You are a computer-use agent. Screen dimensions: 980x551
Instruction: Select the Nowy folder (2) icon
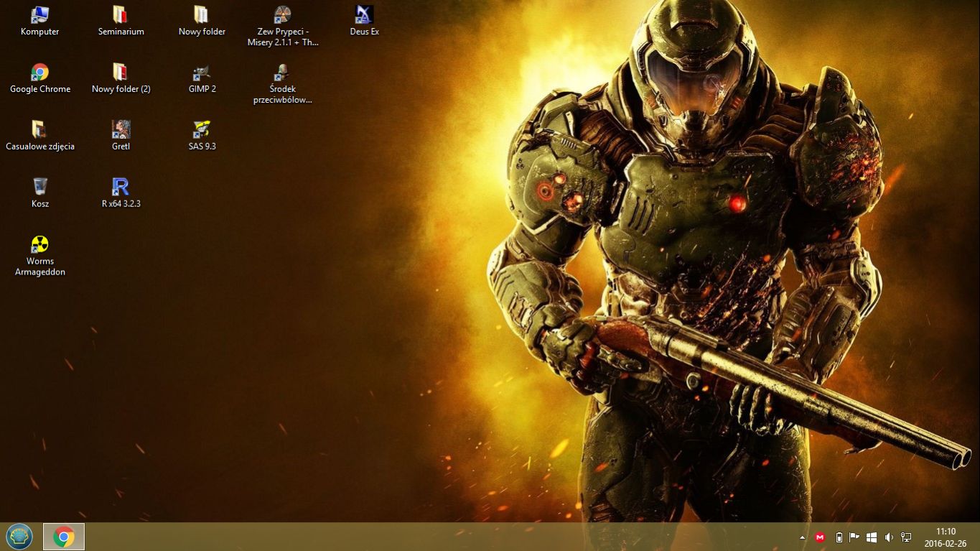121,78
